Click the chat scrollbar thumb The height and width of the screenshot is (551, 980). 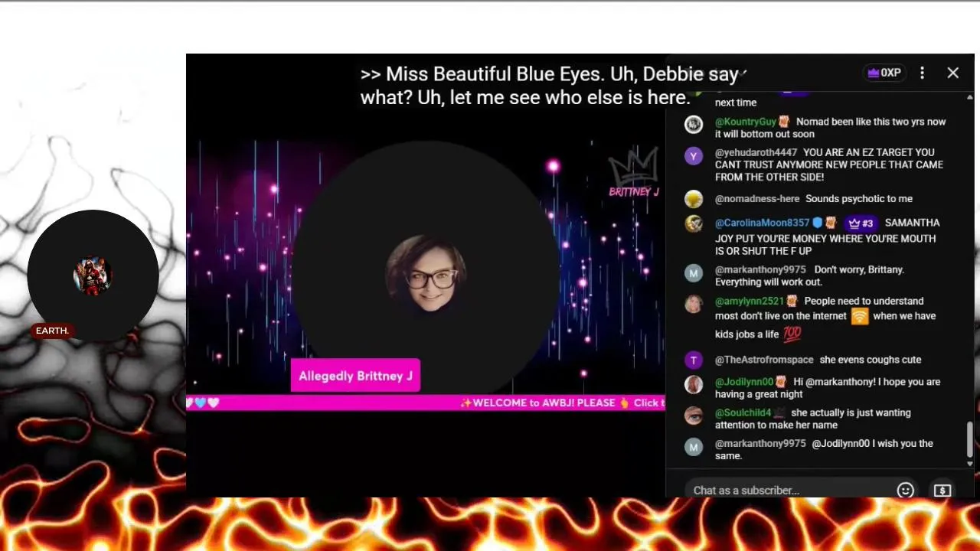[969, 439]
